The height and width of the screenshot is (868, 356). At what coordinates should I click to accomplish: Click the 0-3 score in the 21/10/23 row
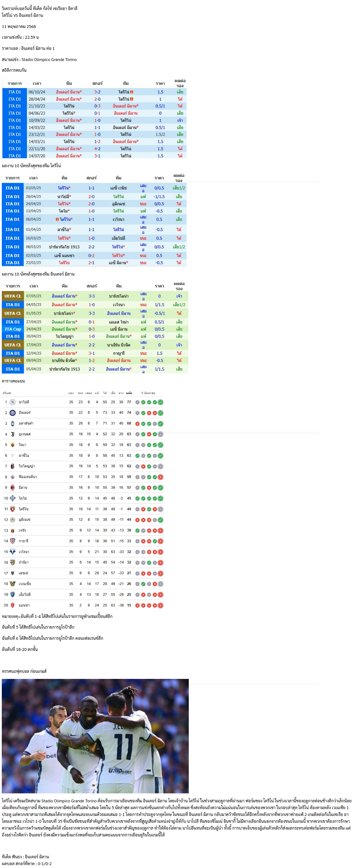[97, 106]
